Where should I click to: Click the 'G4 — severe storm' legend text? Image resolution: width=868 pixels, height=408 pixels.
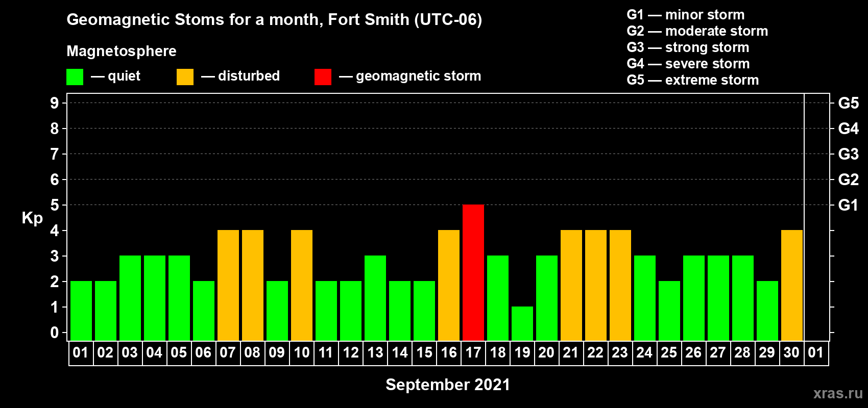[688, 64]
